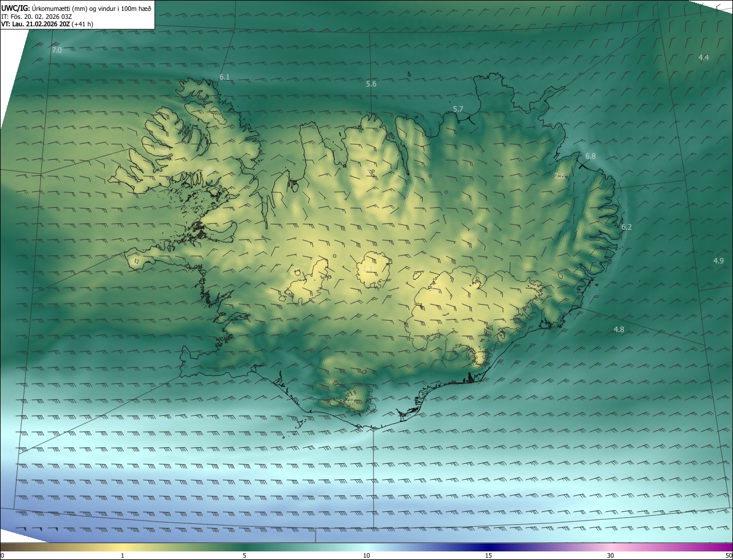The height and width of the screenshot is (560, 733).
Task: Click the color scale tick labeled 10
Action: [366, 555]
